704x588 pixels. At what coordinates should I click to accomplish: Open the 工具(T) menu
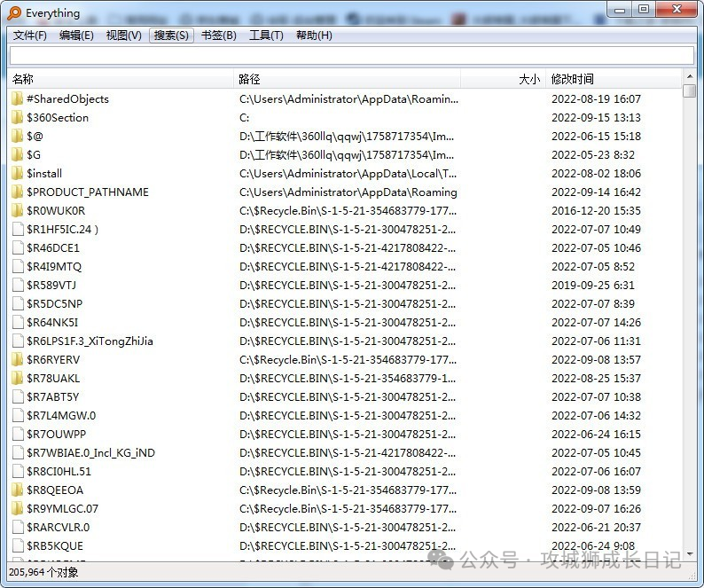tap(266, 35)
